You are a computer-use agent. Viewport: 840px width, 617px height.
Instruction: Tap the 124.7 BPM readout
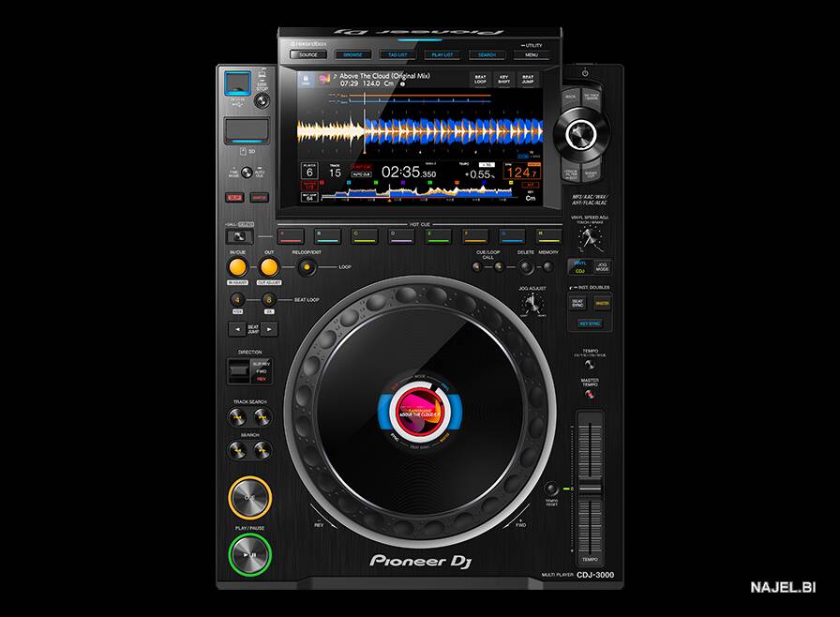coord(522,173)
